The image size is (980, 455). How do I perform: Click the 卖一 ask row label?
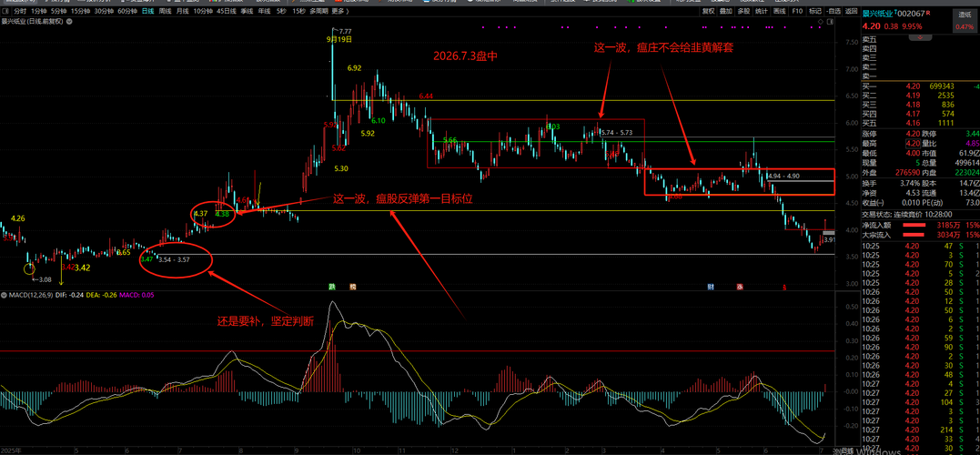click(869, 76)
